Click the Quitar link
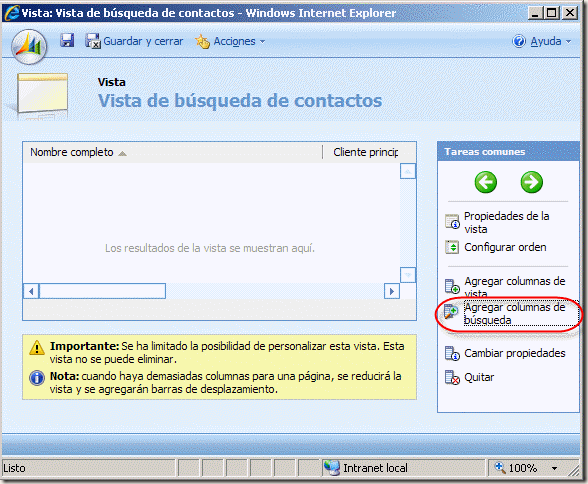Screen dimensions: 588x484 point(479,377)
